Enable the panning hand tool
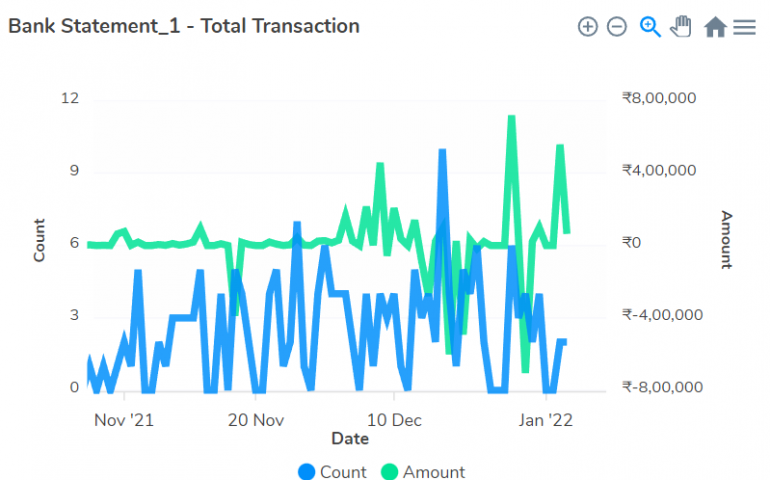This screenshot has height=480, width=770. (x=681, y=27)
